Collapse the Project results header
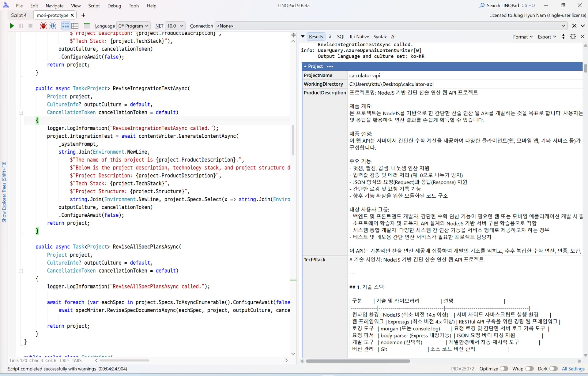This screenshot has height=376, width=588. click(305, 66)
